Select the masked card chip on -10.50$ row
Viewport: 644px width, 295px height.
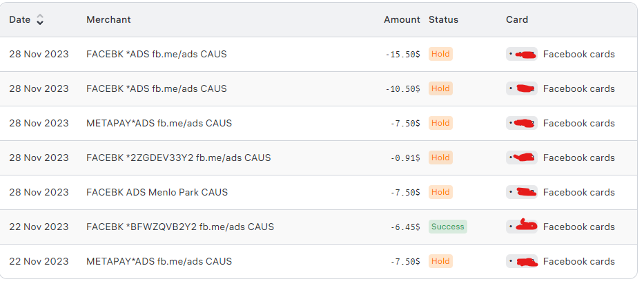point(522,88)
